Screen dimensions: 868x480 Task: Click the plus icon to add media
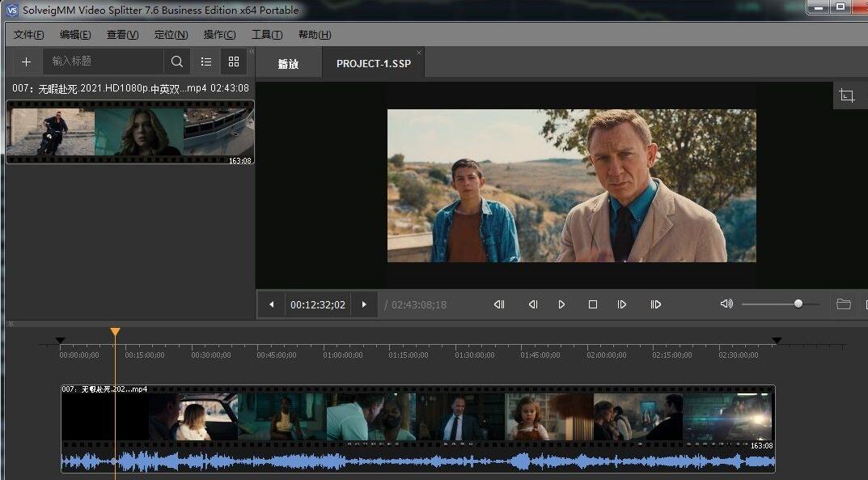[26, 62]
